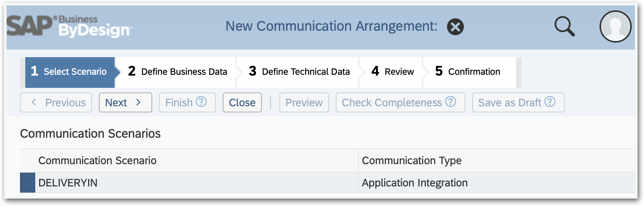Screen dimensions: 644x206
Task: Click the SAP Business ByDesign logo
Action: [69, 26]
